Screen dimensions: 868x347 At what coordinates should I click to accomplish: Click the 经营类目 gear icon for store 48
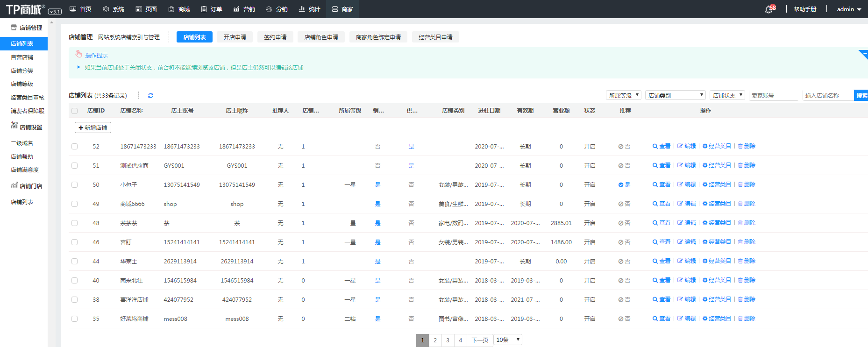click(705, 223)
